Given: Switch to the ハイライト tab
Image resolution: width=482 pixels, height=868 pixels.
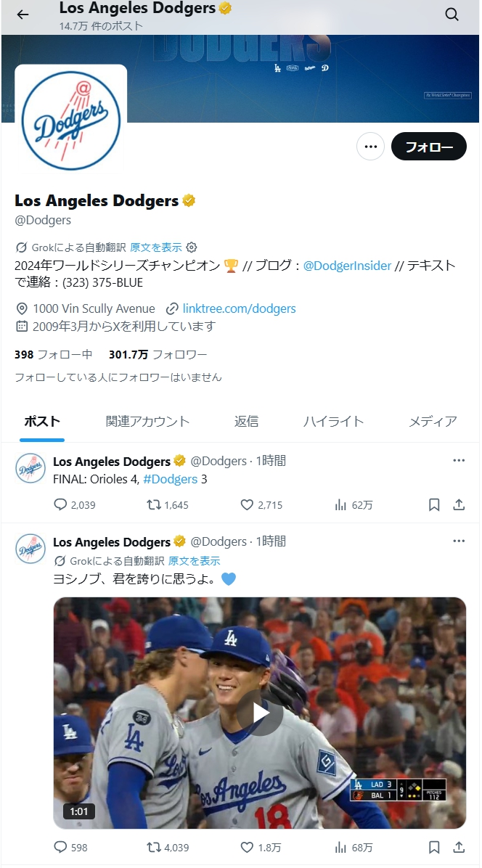Looking at the screenshot, I should [333, 421].
